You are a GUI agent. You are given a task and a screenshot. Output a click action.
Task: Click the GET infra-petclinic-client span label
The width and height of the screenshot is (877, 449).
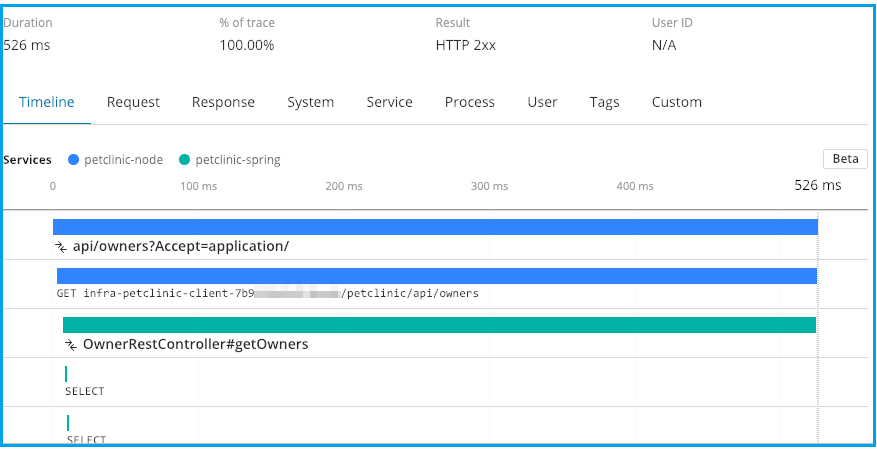tap(267, 294)
